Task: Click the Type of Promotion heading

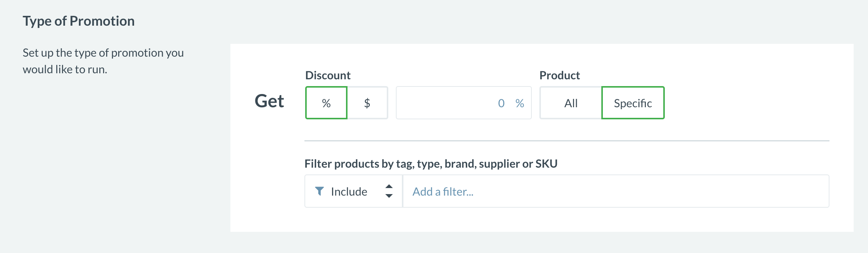Action: coord(79,21)
